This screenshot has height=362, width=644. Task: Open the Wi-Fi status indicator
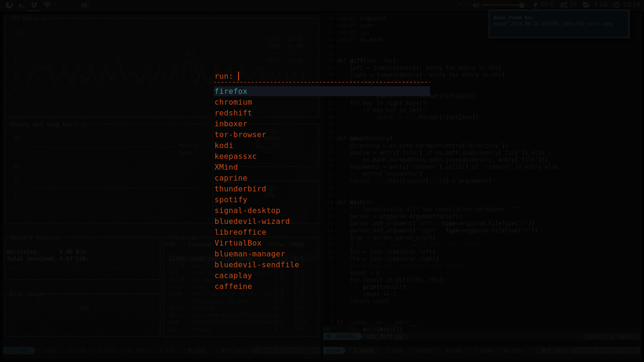point(47,5)
